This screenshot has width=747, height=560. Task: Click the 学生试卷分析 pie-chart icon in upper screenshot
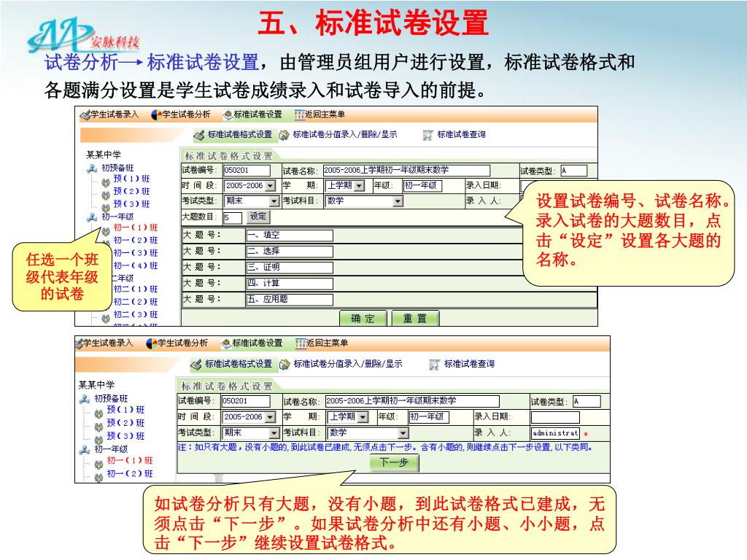pyautogui.click(x=156, y=114)
